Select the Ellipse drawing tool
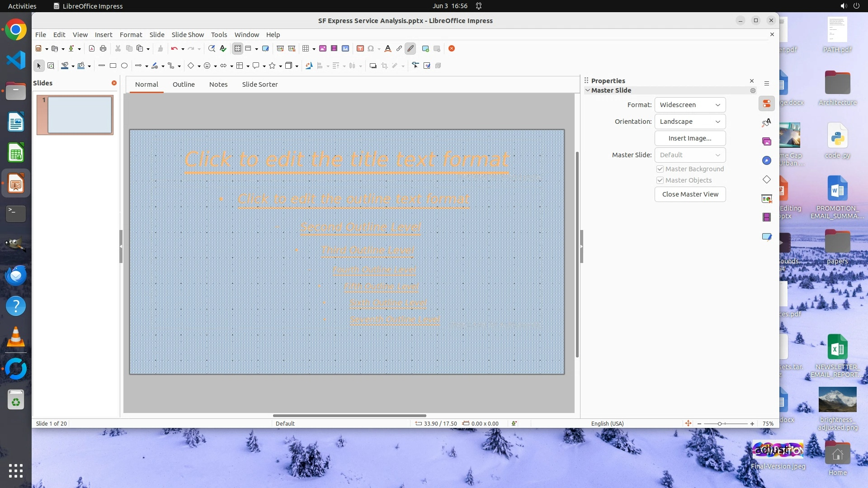Screen dimensions: 868x488 [124, 66]
